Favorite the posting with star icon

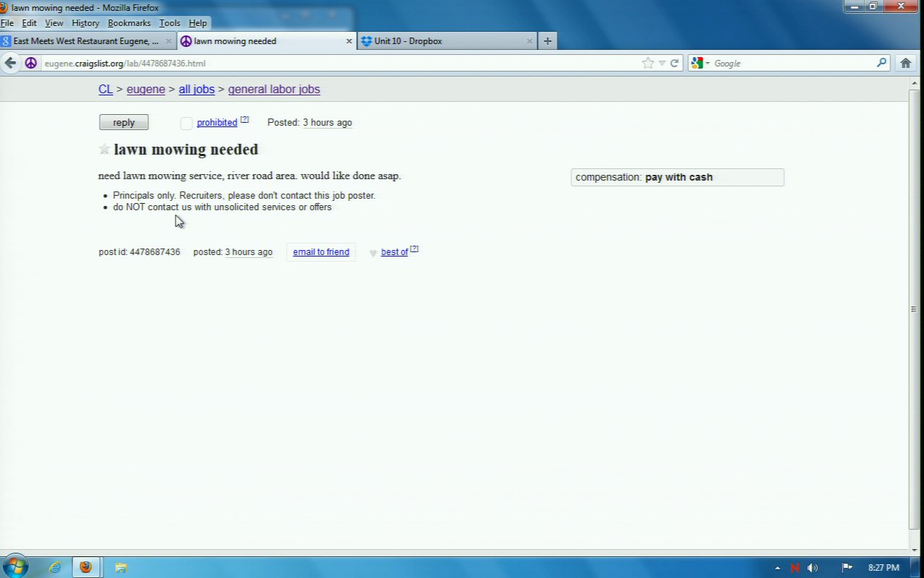105,150
